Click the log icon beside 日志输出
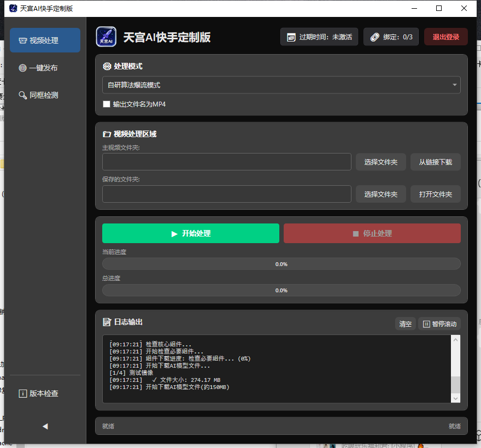The image size is (481, 448). click(x=107, y=322)
